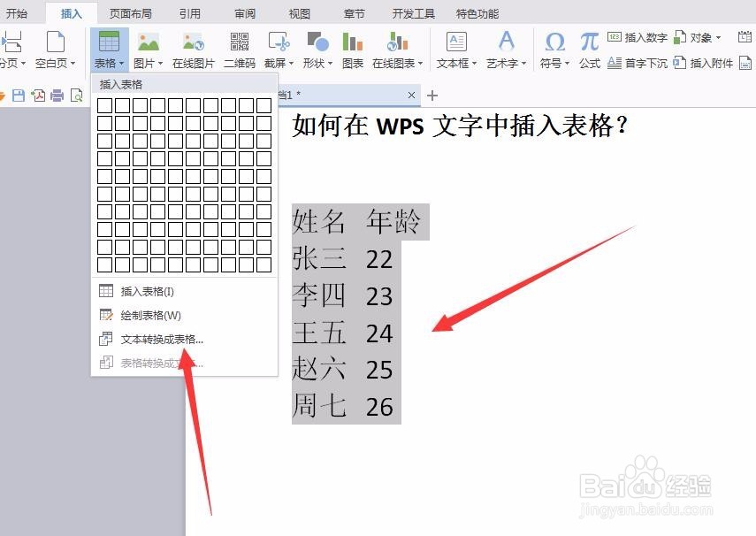Image resolution: width=756 pixels, height=536 pixels.
Task: Expand the 截屏 dropdown arrow
Action: pos(291,64)
